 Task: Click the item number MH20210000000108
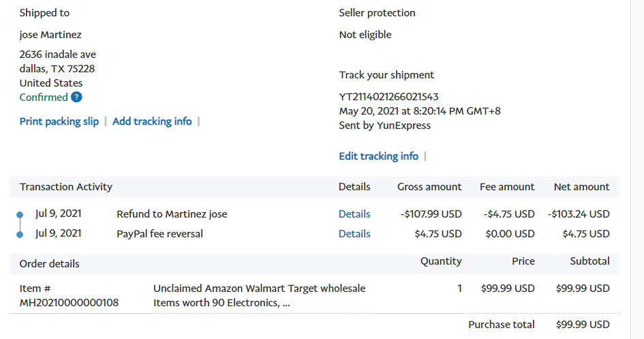click(x=69, y=303)
